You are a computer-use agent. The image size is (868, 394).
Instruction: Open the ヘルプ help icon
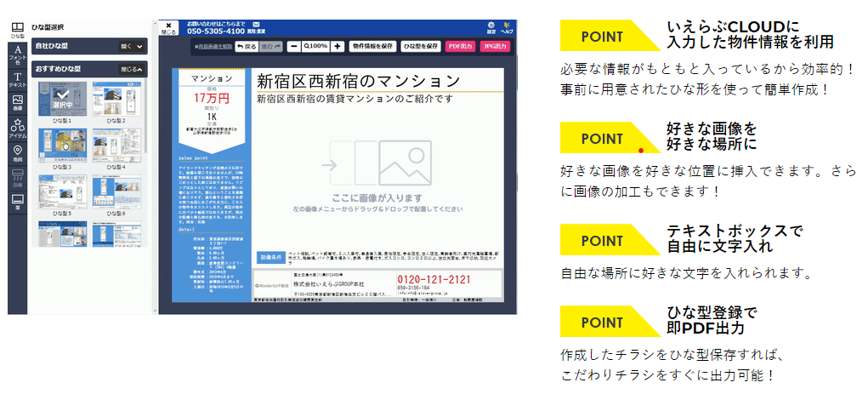coord(508,27)
